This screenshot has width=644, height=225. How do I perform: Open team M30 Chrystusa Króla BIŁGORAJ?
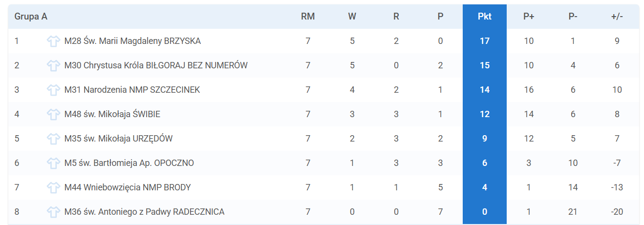pyautogui.click(x=156, y=65)
